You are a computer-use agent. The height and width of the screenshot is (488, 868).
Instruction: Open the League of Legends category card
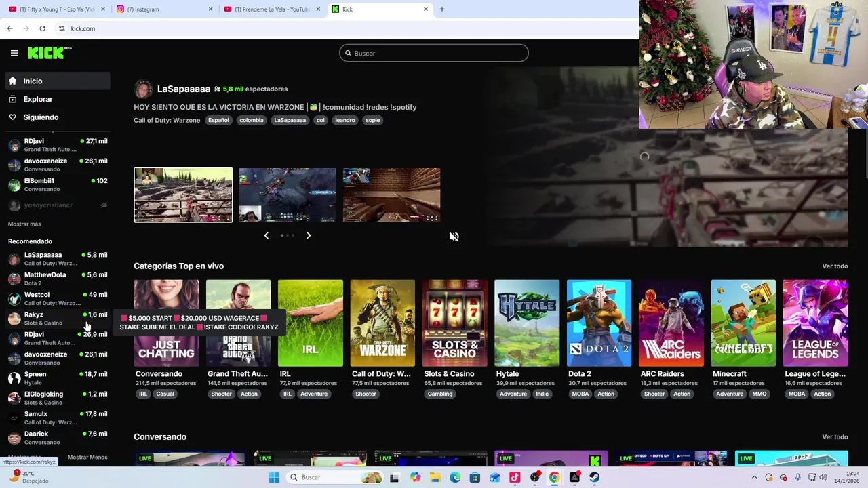[815, 323]
